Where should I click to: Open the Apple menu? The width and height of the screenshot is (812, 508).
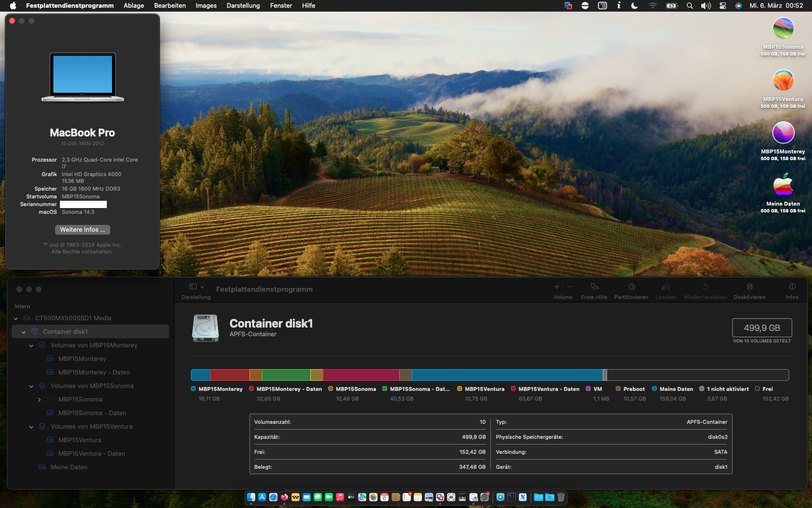pyautogui.click(x=13, y=6)
